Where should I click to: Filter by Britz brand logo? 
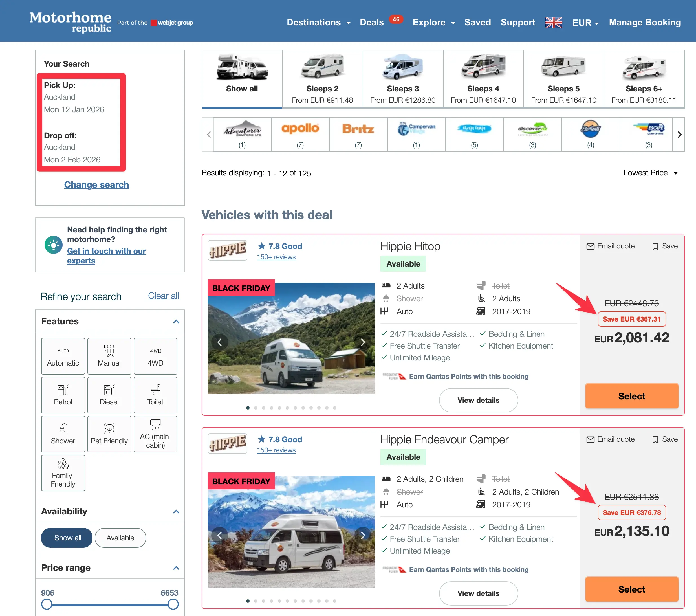pos(358,129)
